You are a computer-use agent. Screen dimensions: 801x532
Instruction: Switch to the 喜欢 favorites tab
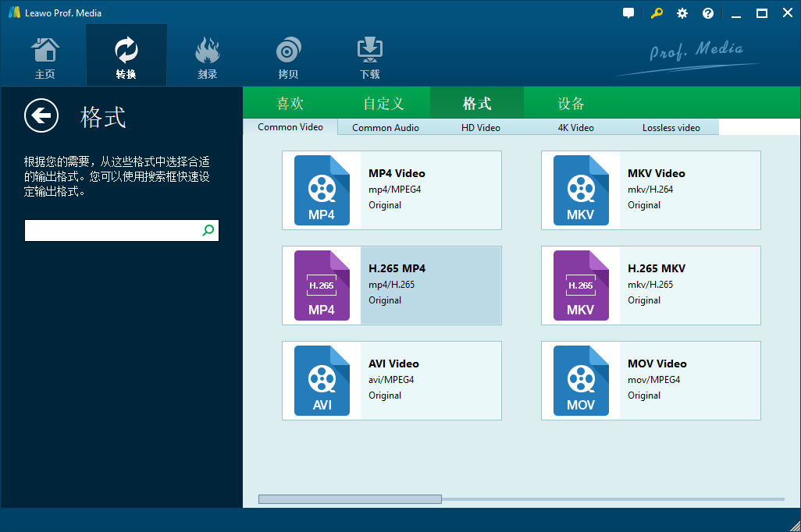pos(290,103)
